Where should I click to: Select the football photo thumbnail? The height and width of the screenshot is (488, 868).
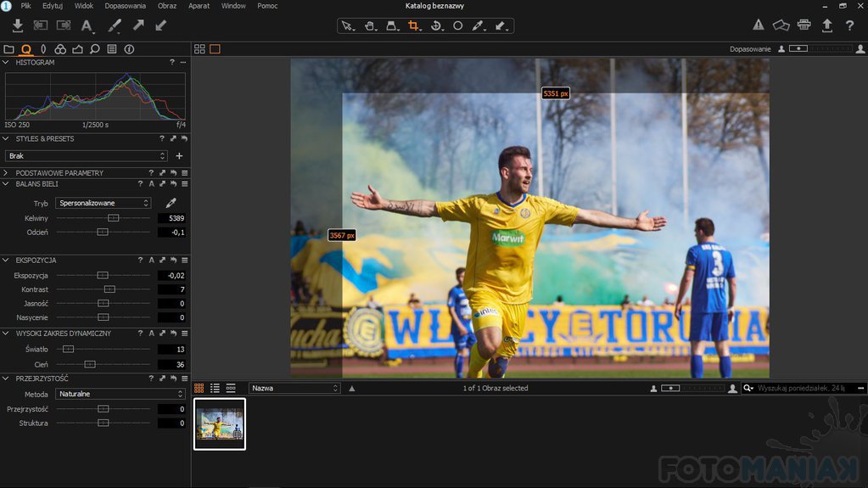pos(220,424)
